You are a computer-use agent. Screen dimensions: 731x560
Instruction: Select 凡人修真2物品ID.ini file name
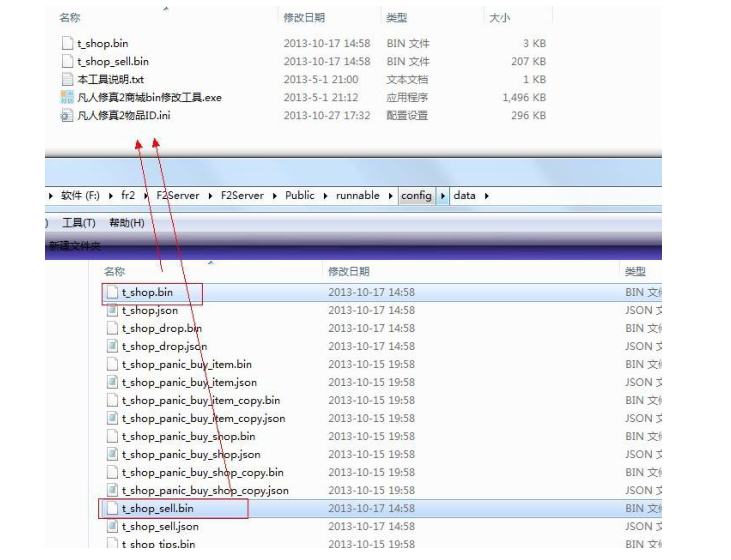(124, 115)
